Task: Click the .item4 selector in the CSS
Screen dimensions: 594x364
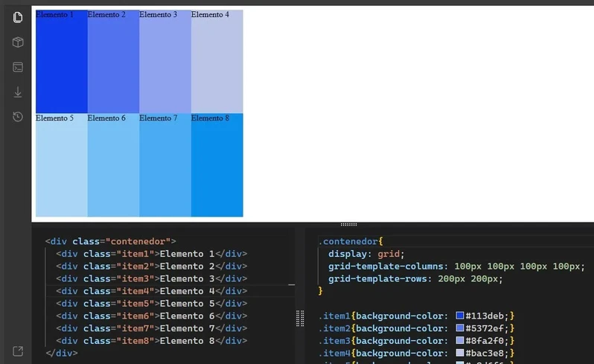Action: click(x=334, y=353)
